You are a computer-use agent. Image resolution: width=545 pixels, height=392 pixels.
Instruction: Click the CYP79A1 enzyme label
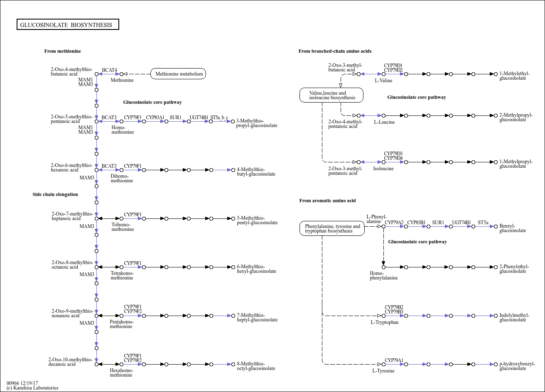(394, 360)
